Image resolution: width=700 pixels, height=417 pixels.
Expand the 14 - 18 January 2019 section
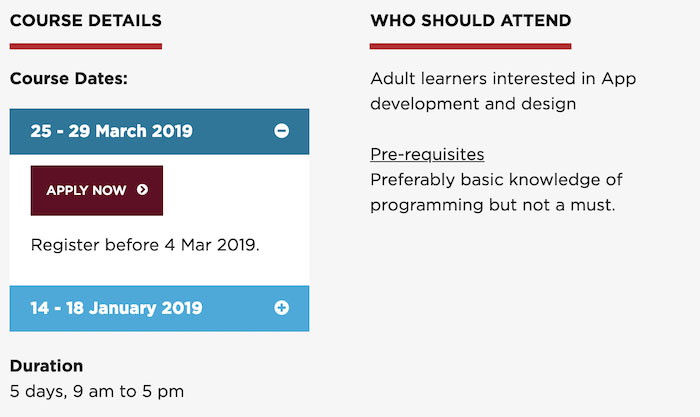click(x=116, y=308)
